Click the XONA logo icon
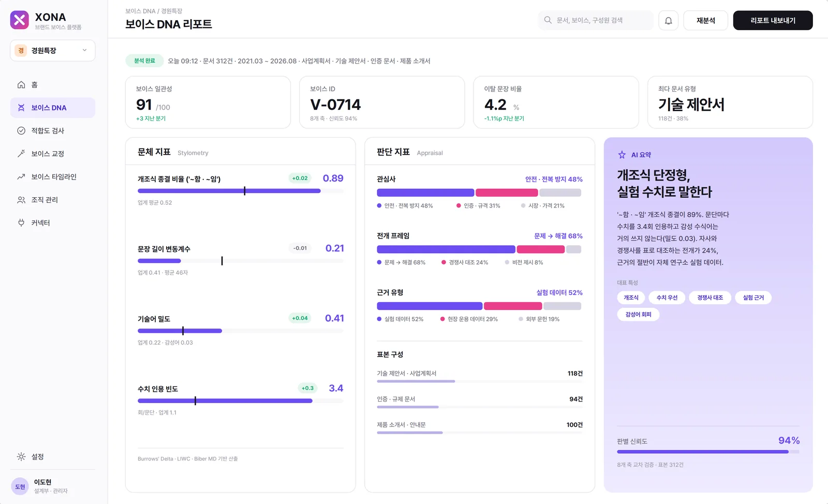Image resolution: width=828 pixels, height=504 pixels. 20,20
